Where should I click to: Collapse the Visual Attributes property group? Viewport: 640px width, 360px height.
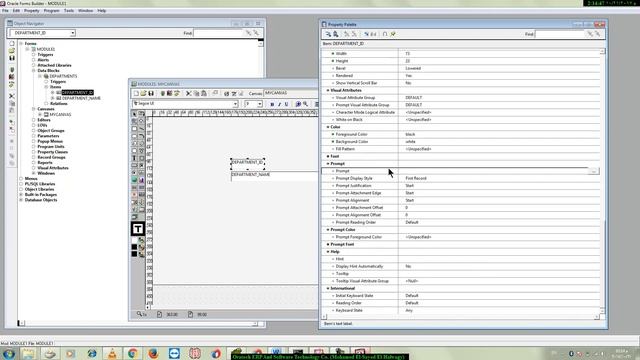tap(328, 90)
